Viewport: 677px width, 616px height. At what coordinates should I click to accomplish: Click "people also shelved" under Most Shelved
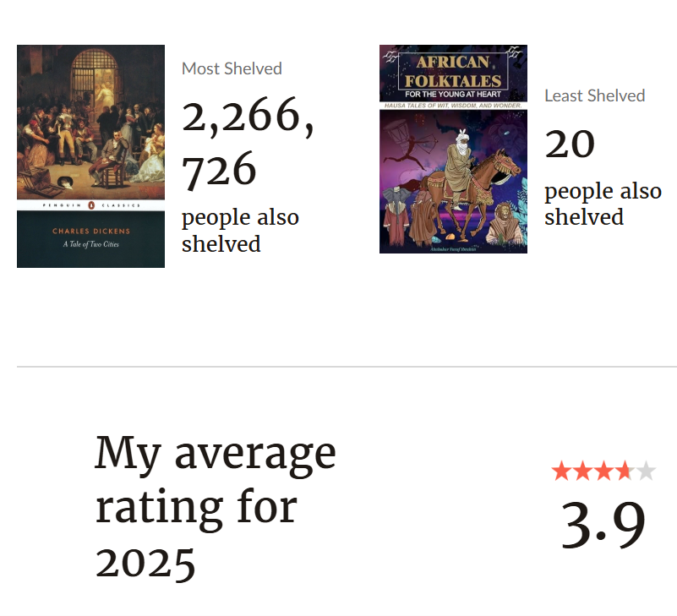point(240,231)
